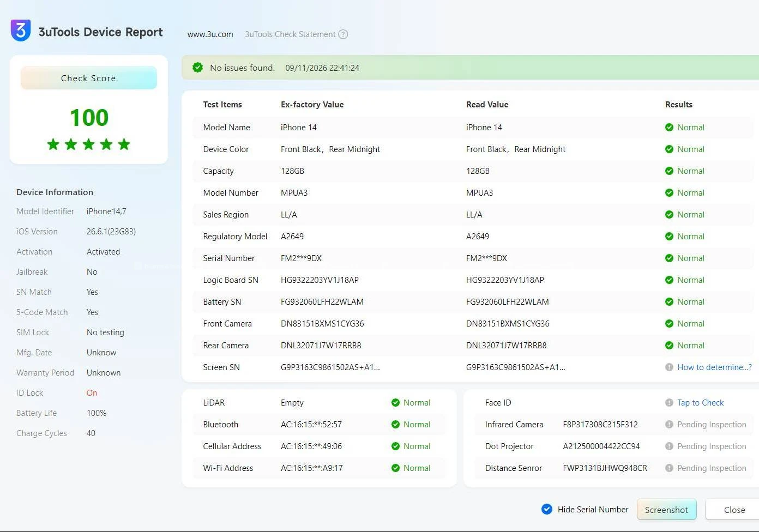759x532 pixels.
Task: Click the Normal status icon for Battery SN
Action: tap(669, 302)
